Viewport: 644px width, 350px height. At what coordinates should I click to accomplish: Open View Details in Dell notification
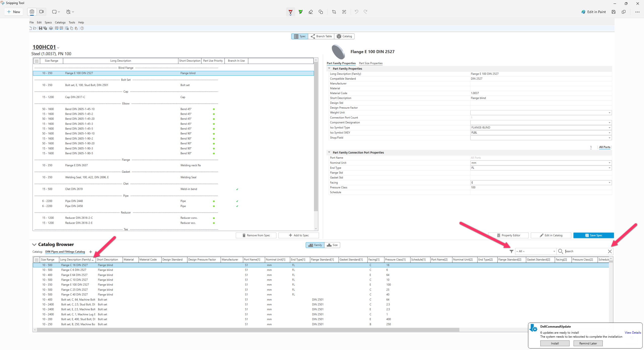(x=633, y=333)
